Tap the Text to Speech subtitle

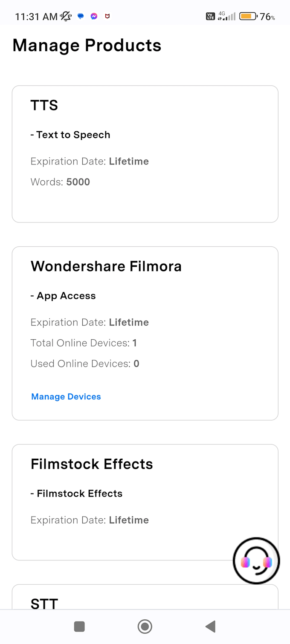pyautogui.click(x=70, y=135)
